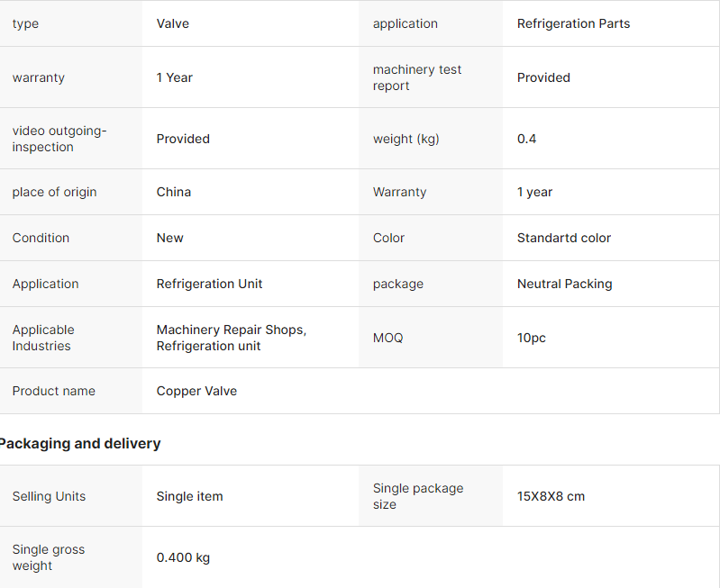The image size is (720, 588).
Task: Click the MOQ value "10pc"
Action: point(532,338)
